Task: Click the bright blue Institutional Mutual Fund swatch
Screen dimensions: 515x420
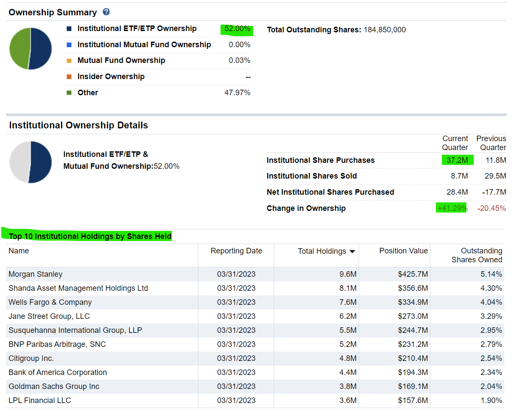Action: [69, 45]
